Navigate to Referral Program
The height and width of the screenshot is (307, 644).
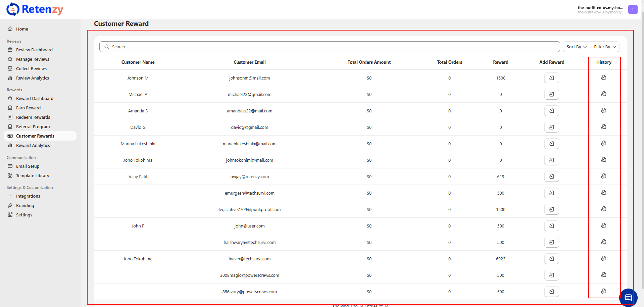tap(33, 127)
